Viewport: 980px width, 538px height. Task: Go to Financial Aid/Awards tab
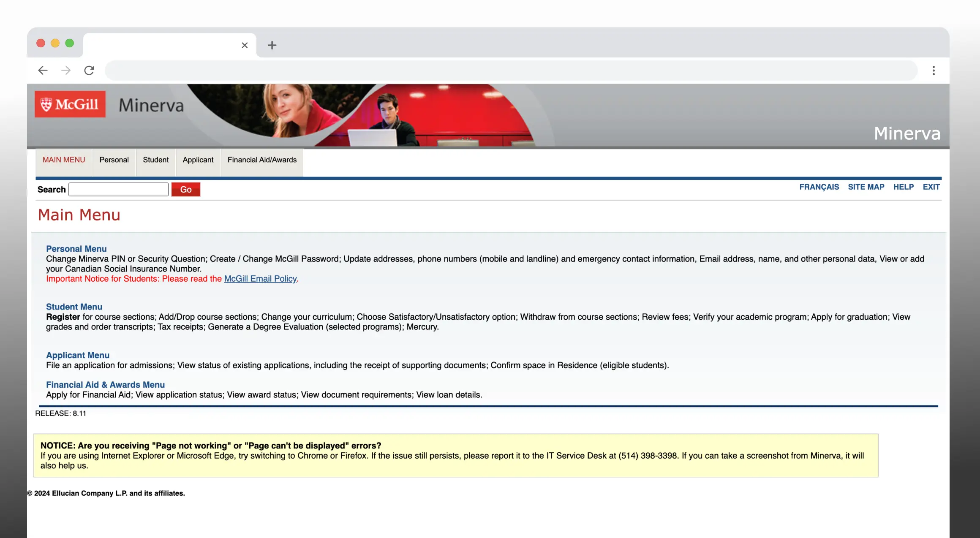point(262,160)
